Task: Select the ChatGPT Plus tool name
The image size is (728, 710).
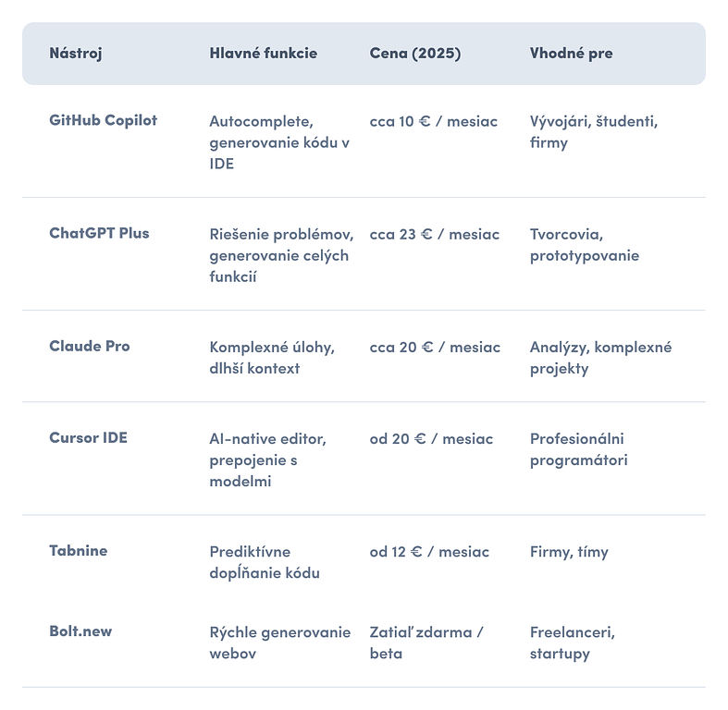Action: coord(99,233)
